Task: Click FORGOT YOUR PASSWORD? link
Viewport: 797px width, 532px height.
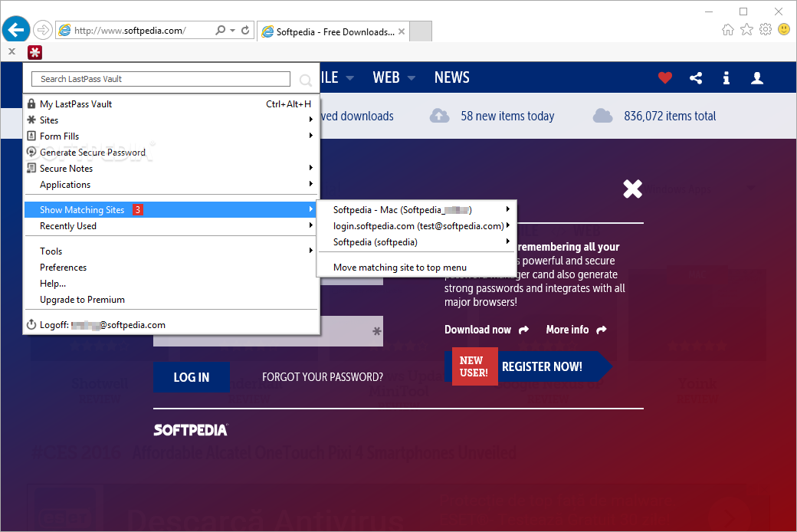Action: [x=323, y=377]
